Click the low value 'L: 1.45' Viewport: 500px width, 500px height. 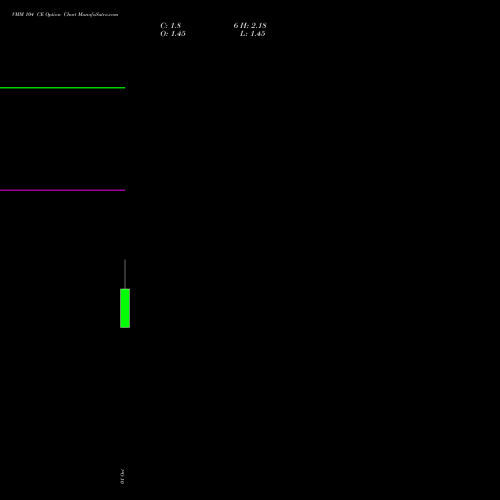coord(253,34)
